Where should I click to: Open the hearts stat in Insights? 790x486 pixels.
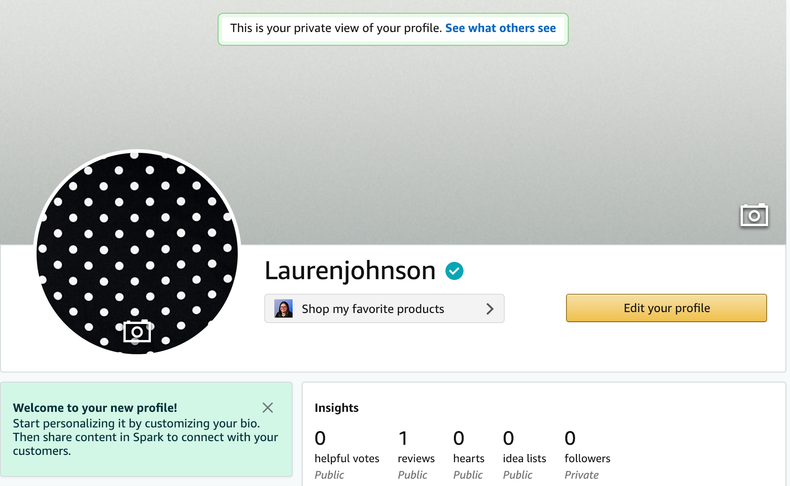pos(459,439)
